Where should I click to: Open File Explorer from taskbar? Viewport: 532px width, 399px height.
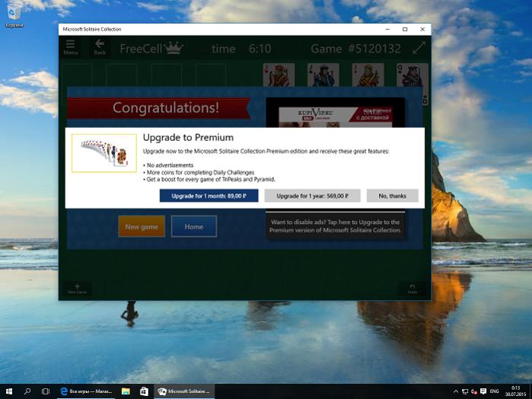[126, 391]
